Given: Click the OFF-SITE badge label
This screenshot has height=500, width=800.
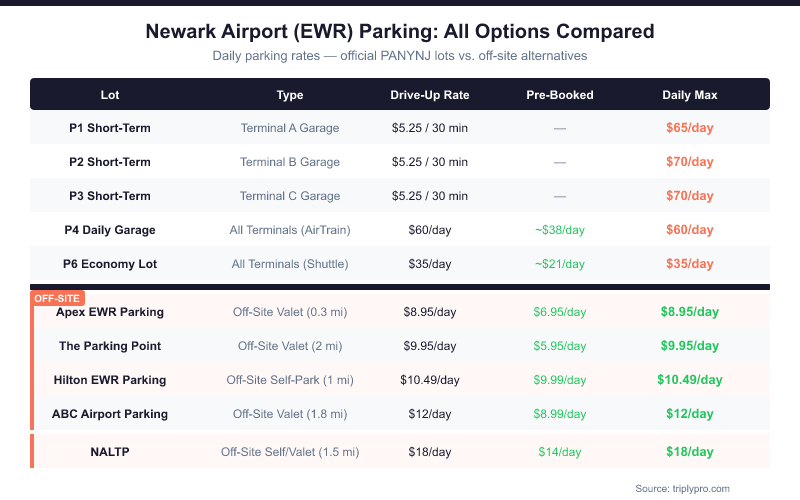Looking at the screenshot, I should [x=58, y=298].
